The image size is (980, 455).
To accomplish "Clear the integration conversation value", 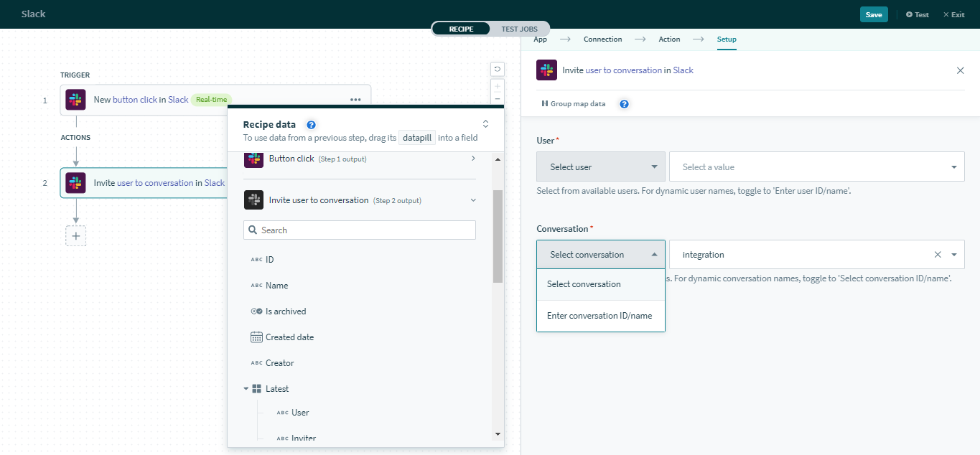I will point(937,255).
